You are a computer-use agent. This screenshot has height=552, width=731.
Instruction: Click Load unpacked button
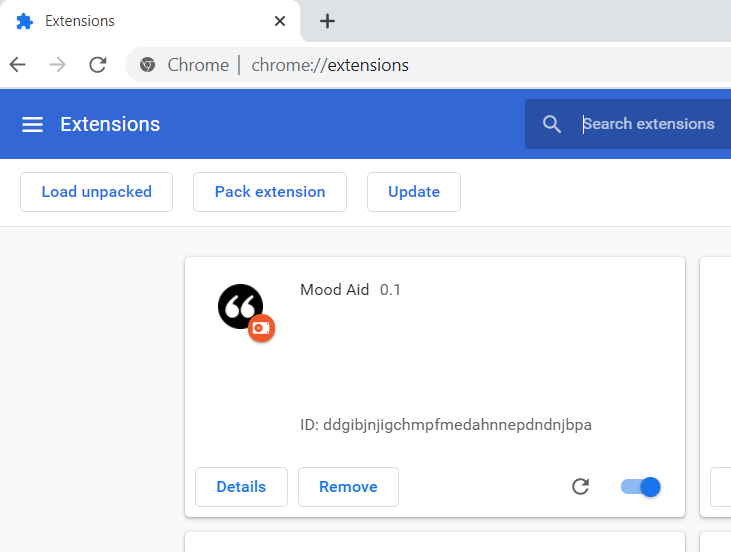(x=97, y=192)
